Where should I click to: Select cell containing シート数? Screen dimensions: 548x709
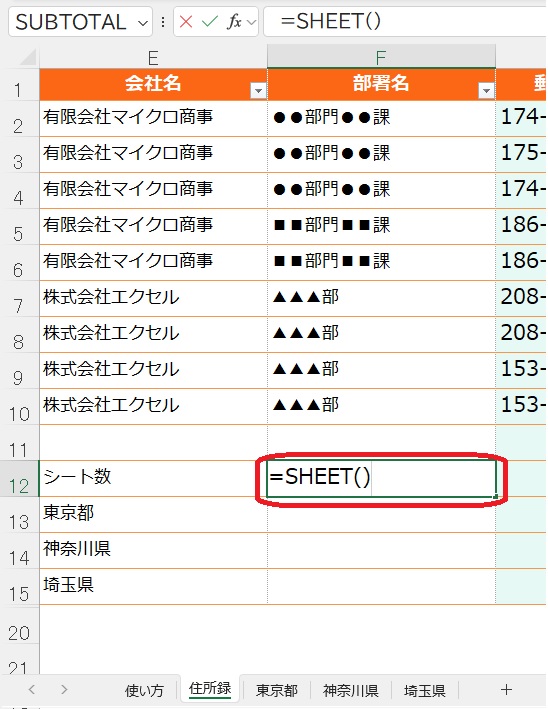point(153,478)
